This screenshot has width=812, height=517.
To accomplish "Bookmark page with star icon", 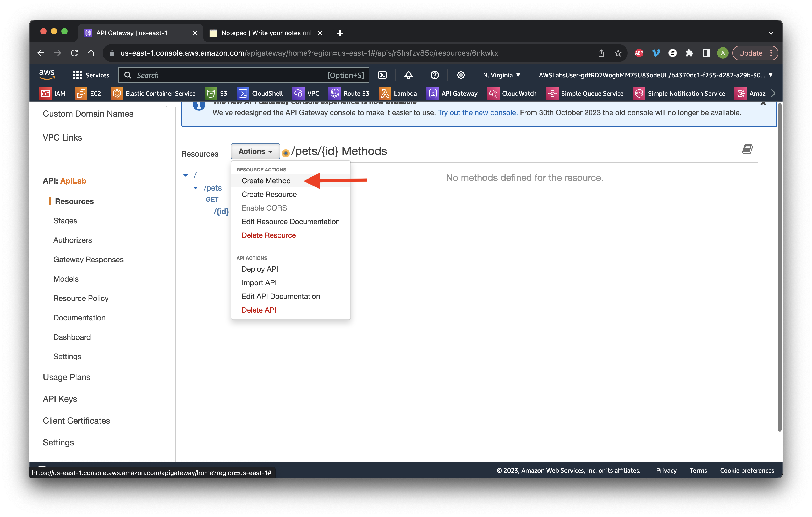I will 618,53.
